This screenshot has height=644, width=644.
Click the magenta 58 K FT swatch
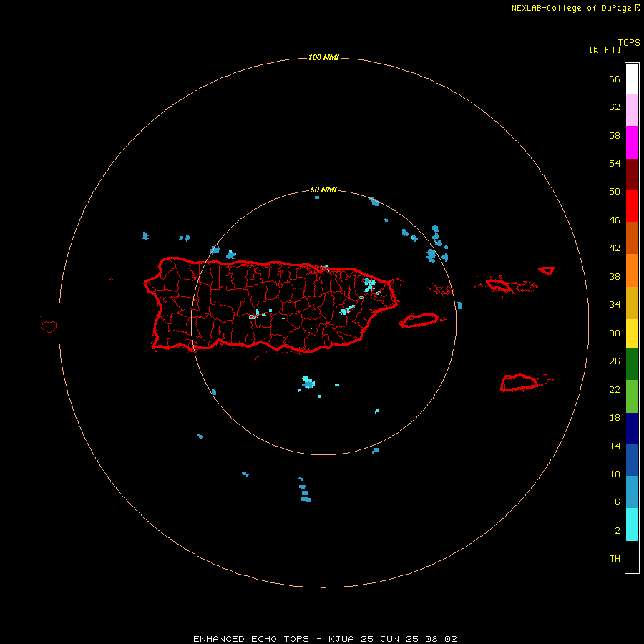pyautogui.click(x=632, y=142)
